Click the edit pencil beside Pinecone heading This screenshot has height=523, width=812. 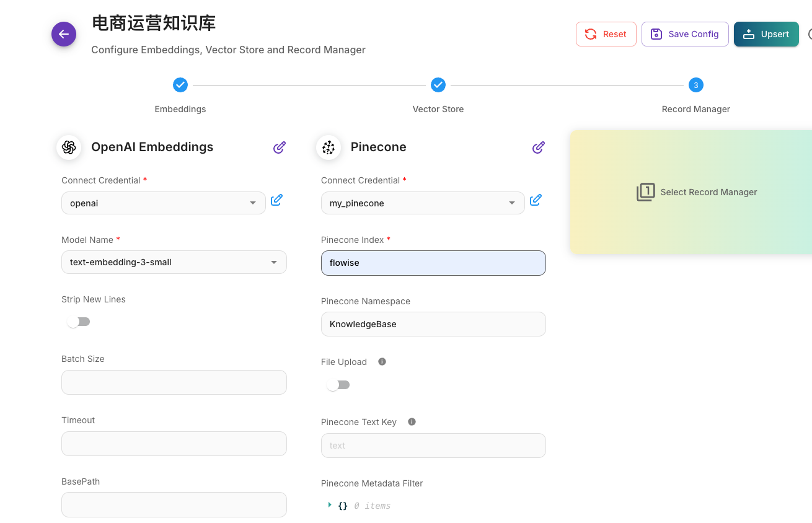[x=538, y=147]
